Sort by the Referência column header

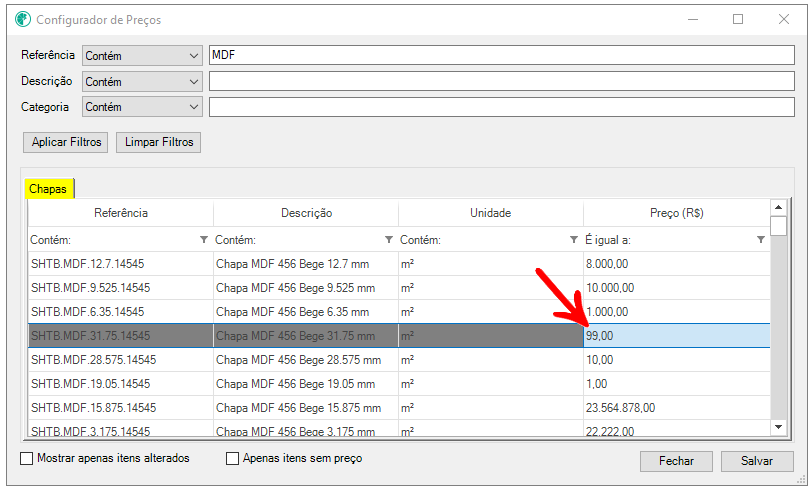tap(121, 213)
